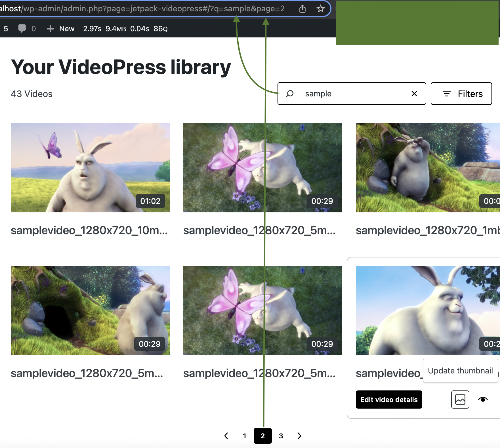The height and width of the screenshot is (448, 500).
Task: Toggle video privacy with the eye icon
Action: coord(483,400)
